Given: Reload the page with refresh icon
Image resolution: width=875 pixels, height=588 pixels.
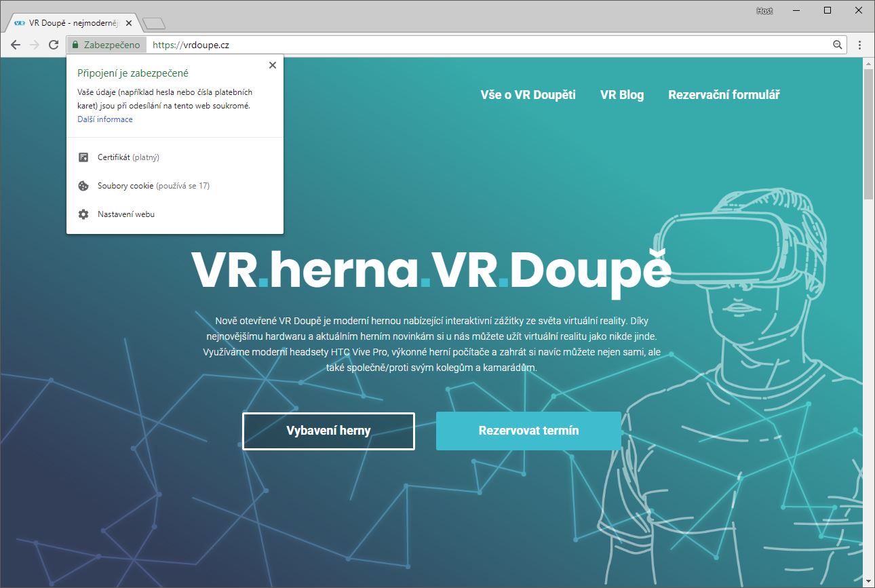Looking at the screenshot, I should [x=54, y=45].
